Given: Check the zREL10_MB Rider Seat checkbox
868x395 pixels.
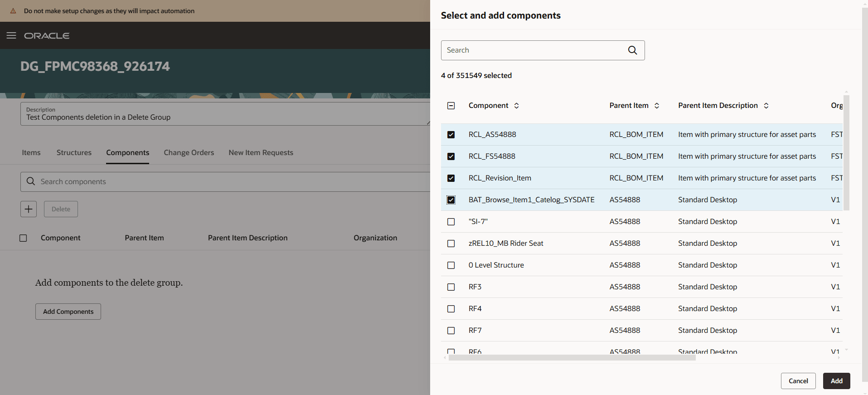Looking at the screenshot, I should [451, 244].
